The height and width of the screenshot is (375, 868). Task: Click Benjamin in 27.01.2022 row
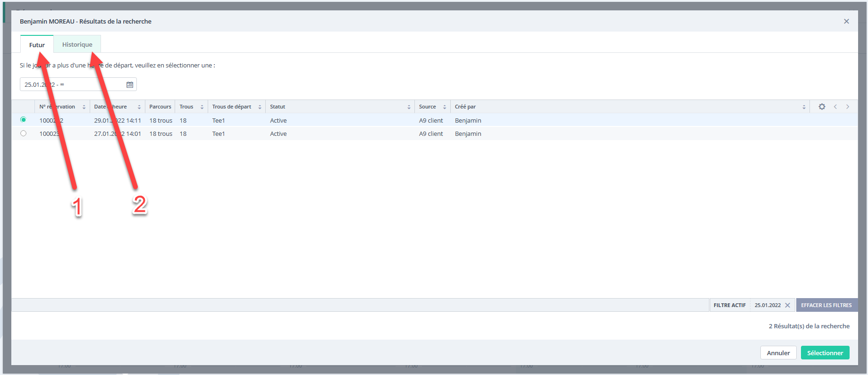[468, 133]
